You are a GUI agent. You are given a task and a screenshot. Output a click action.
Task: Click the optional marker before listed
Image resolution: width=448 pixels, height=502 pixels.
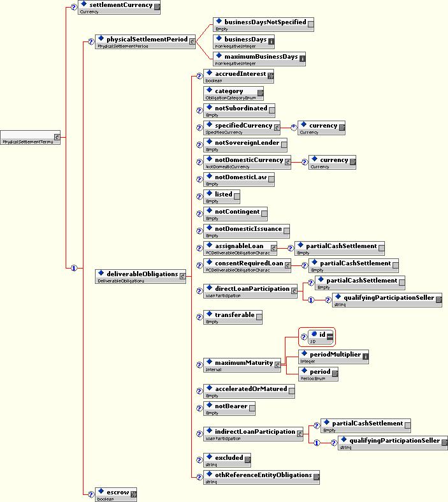199,196
